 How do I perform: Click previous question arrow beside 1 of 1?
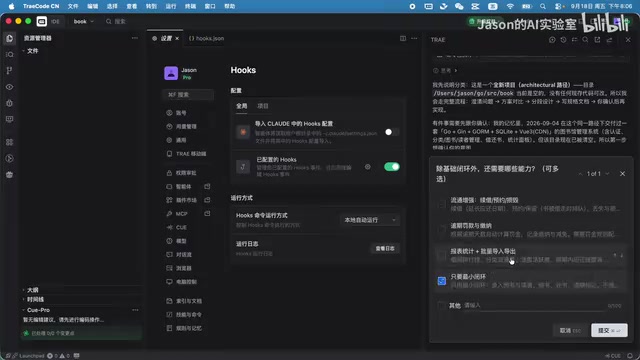pos(580,174)
